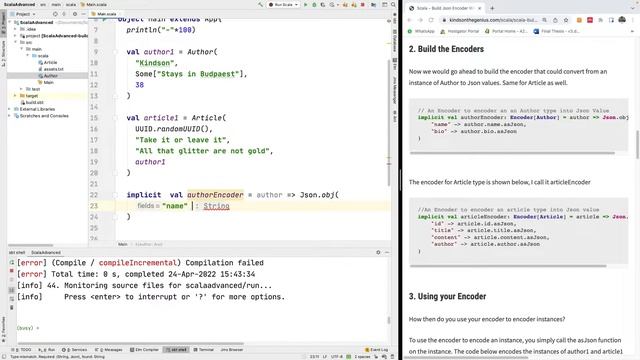The height and width of the screenshot is (360, 640).
Task: Click the browser share icon
Action: pos(555,20)
